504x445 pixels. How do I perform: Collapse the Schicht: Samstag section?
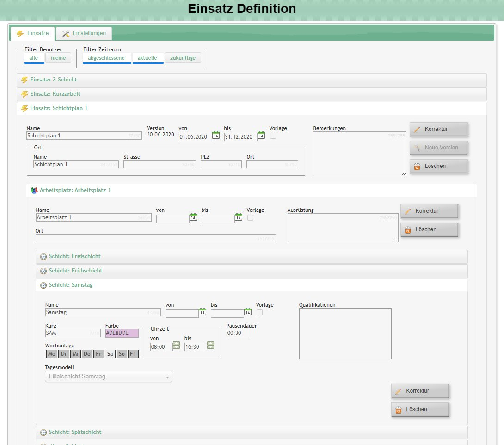click(252, 285)
